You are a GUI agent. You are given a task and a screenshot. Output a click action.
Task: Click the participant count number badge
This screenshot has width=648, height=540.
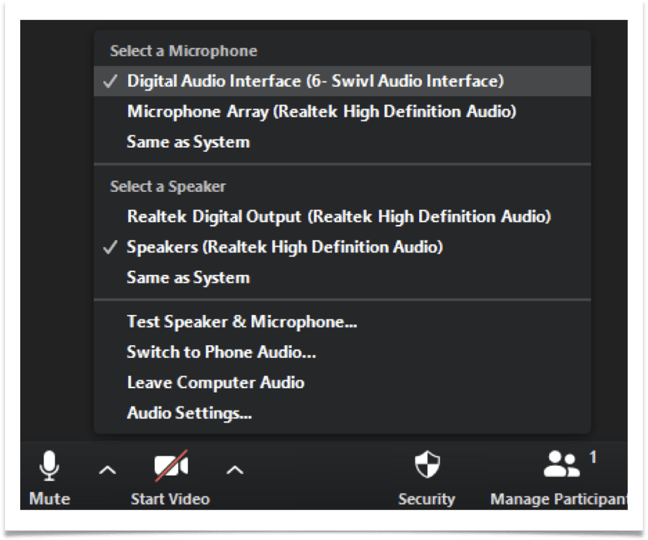coord(593,457)
